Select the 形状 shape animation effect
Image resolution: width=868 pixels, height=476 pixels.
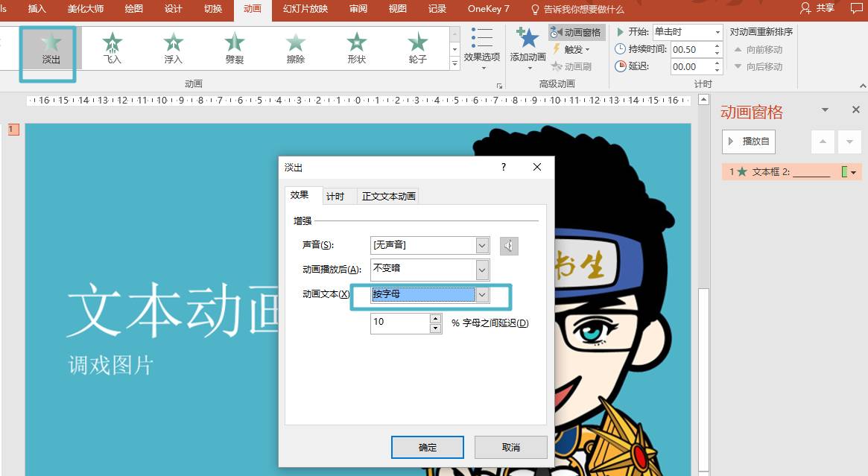[x=356, y=48]
